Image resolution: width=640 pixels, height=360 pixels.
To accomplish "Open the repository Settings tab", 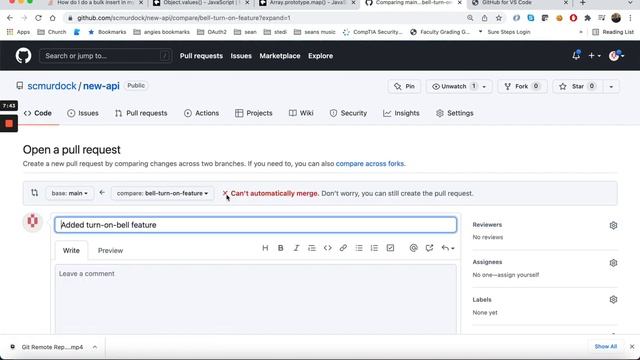I will (455, 113).
